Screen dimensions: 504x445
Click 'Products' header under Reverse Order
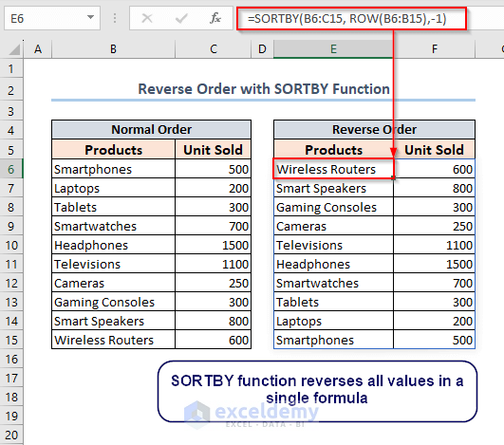click(x=334, y=149)
